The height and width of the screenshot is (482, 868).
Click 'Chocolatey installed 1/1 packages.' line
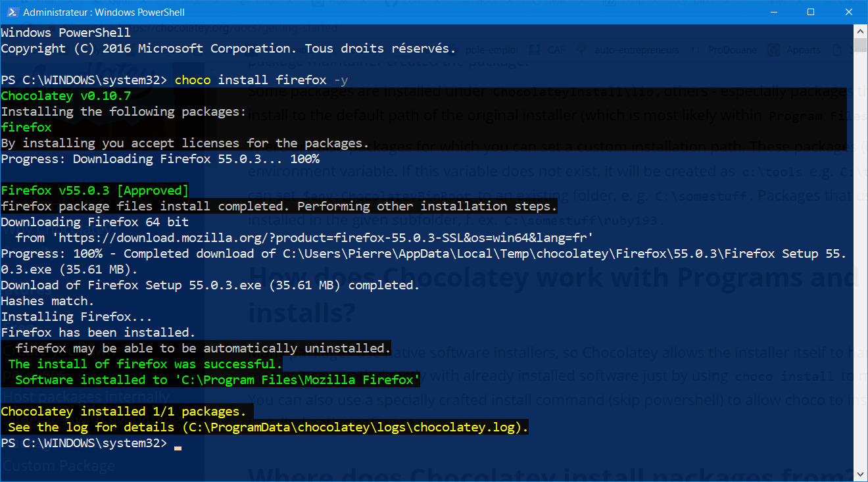click(124, 412)
